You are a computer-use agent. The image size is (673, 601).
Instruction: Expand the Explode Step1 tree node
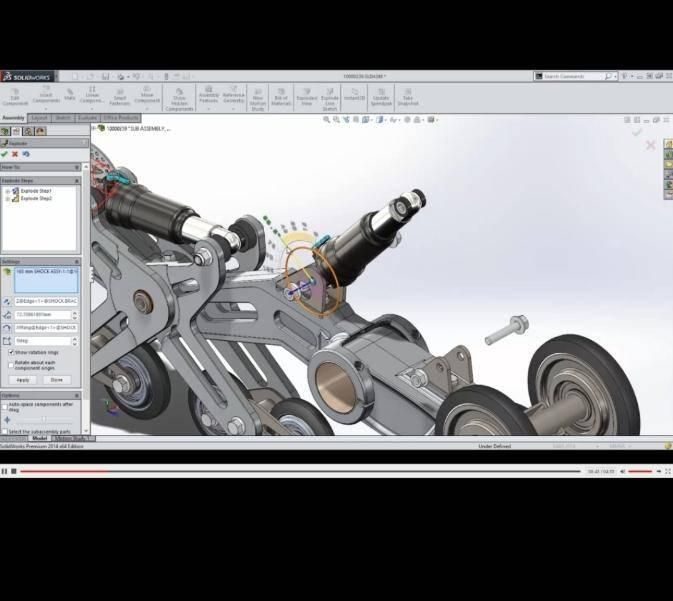[x=8, y=191]
